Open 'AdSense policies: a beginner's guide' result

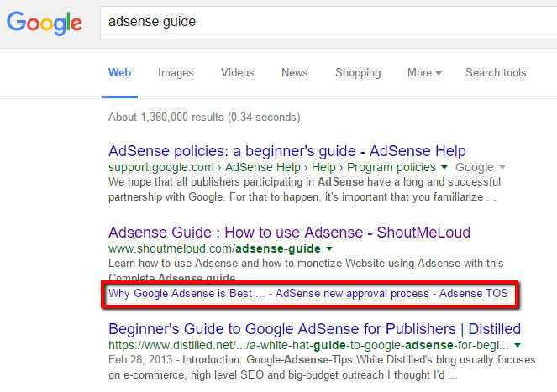click(287, 151)
